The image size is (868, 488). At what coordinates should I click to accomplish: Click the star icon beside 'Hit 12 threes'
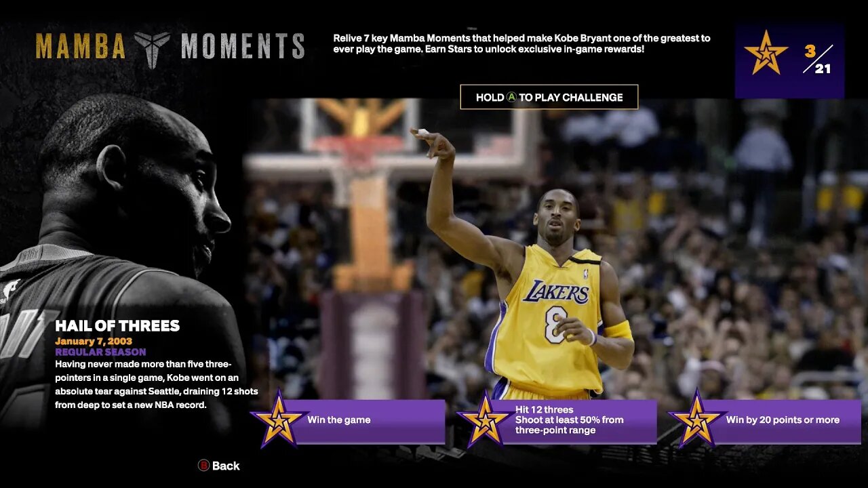pyautogui.click(x=485, y=420)
